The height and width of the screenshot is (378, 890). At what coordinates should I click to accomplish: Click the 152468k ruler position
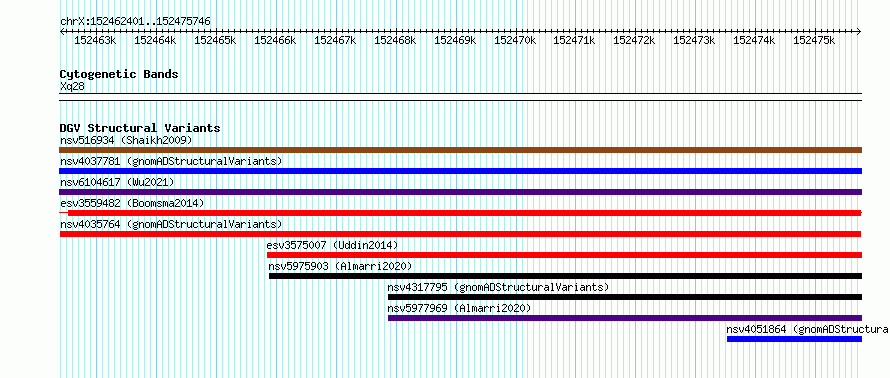pos(395,40)
